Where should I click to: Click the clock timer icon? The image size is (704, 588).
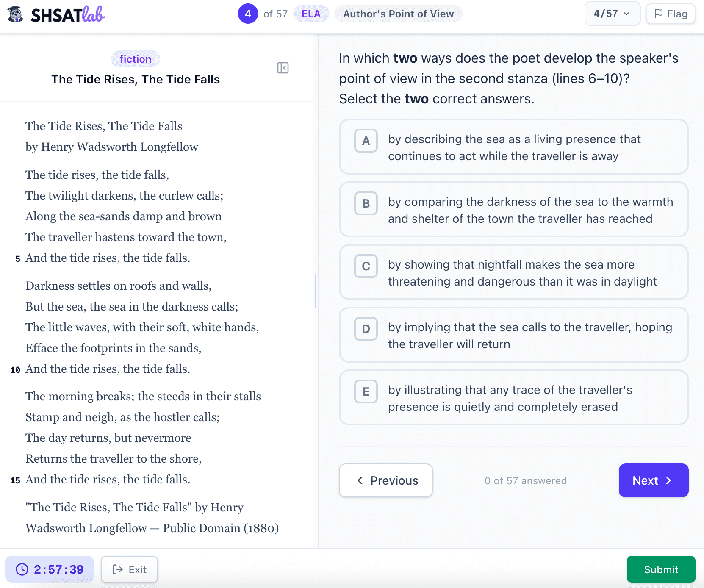pos(22,569)
